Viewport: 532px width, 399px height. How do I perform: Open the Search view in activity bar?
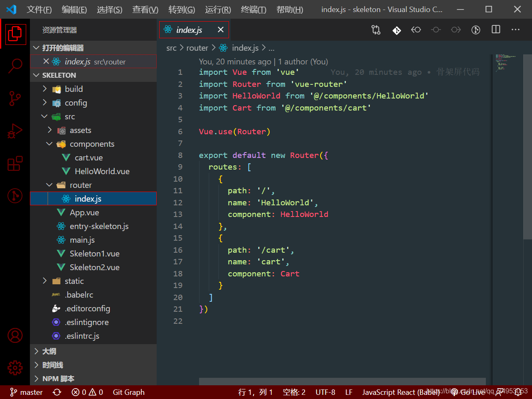pyautogui.click(x=15, y=66)
